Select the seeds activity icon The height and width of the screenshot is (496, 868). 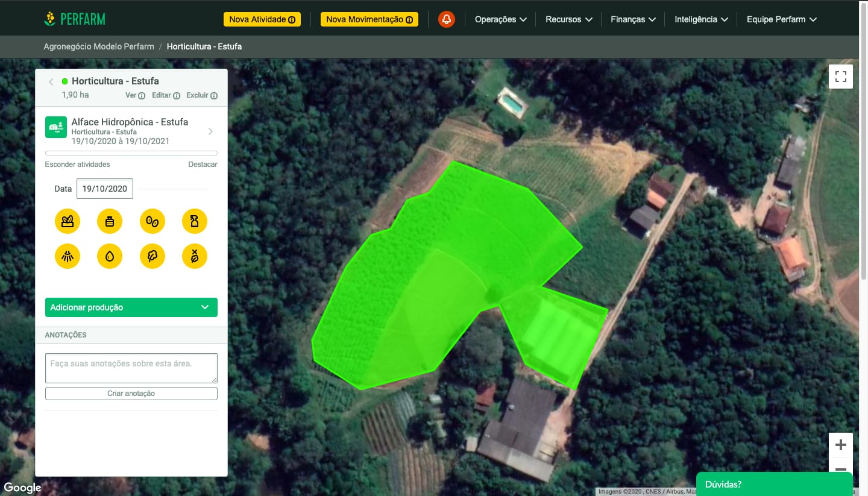[153, 221]
